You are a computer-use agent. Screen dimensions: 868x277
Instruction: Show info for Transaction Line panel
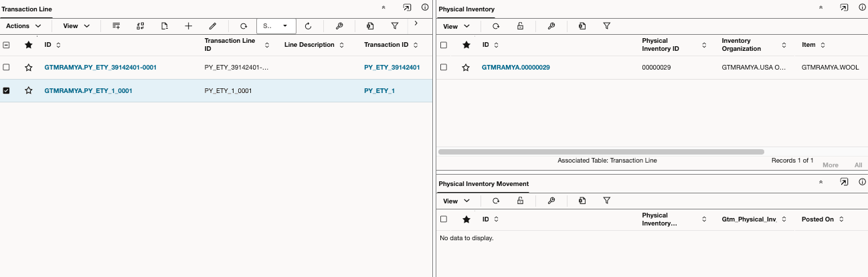click(425, 7)
